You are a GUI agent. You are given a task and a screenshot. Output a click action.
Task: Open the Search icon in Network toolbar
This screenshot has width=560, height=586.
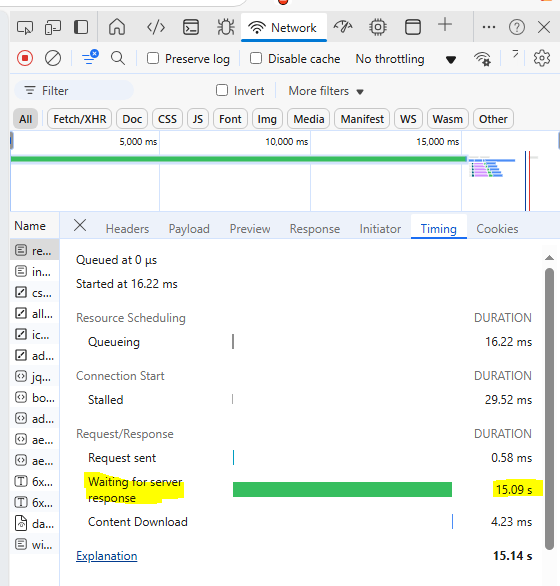pyautogui.click(x=118, y=58)
